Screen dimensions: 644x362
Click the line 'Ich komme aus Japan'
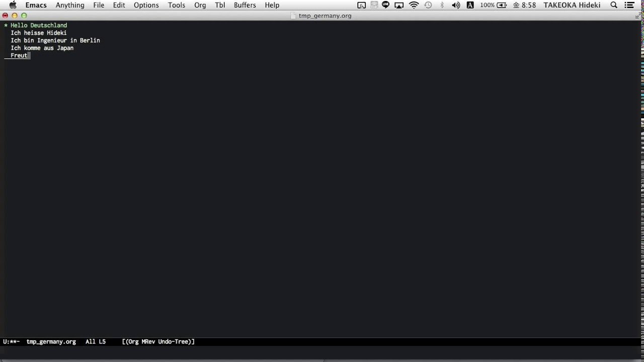42,48
